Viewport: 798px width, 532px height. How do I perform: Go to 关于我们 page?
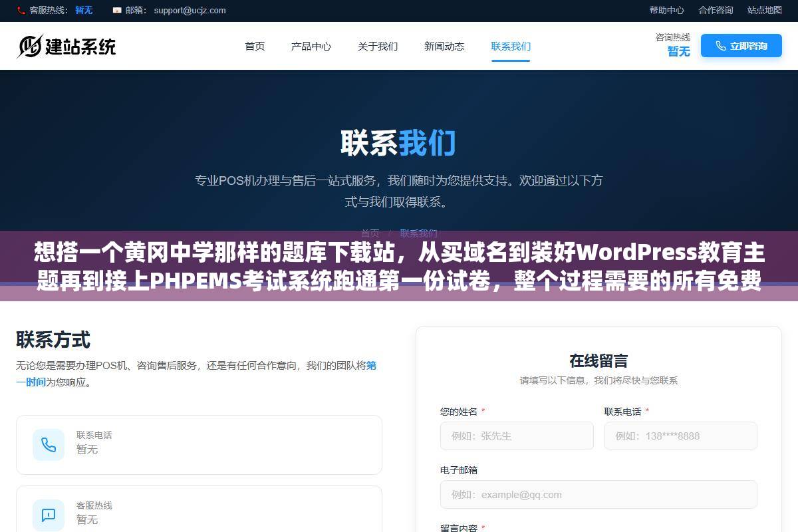378,46
